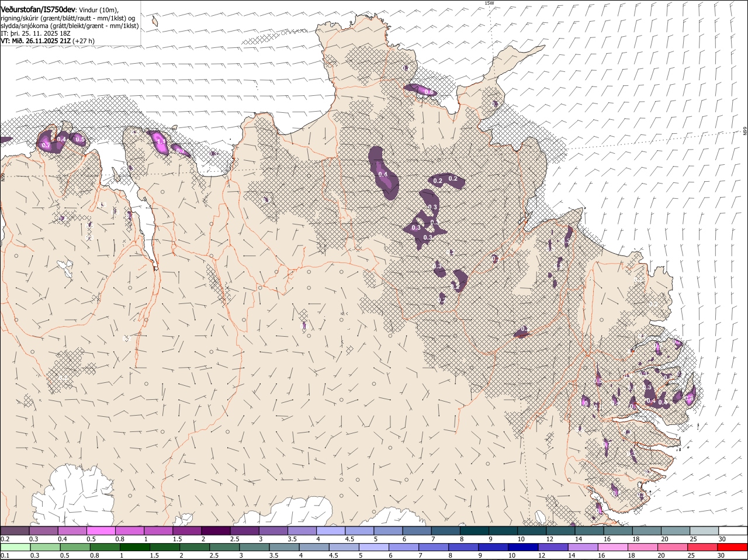Click the 12 label under the upper legend
The height and width of the screenshot is (560, 748).
(x=549, y=539)
